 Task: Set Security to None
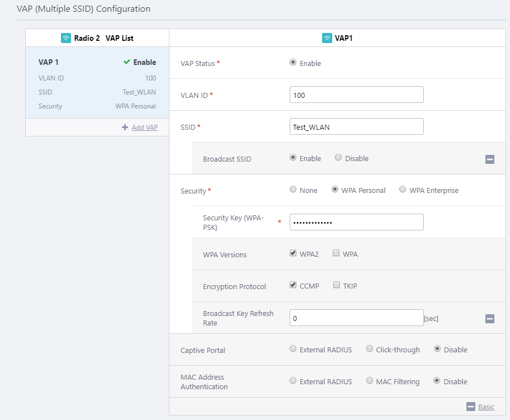(x=293, y=190)
